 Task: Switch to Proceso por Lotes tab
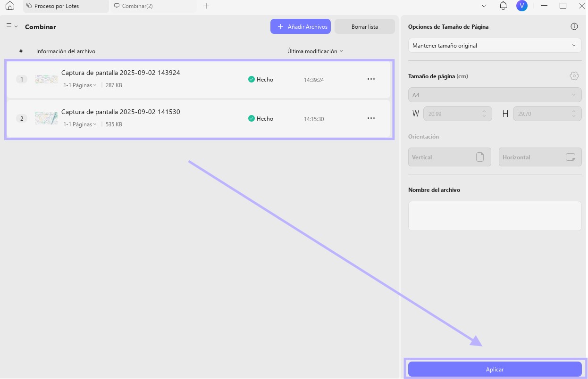pos(66,6)
